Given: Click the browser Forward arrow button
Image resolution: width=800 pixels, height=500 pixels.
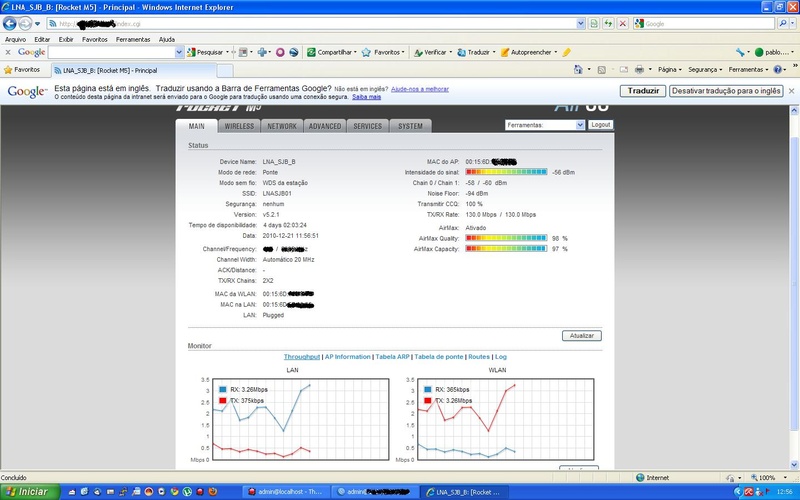Looking at the screenshot, I should pos(25,23).
